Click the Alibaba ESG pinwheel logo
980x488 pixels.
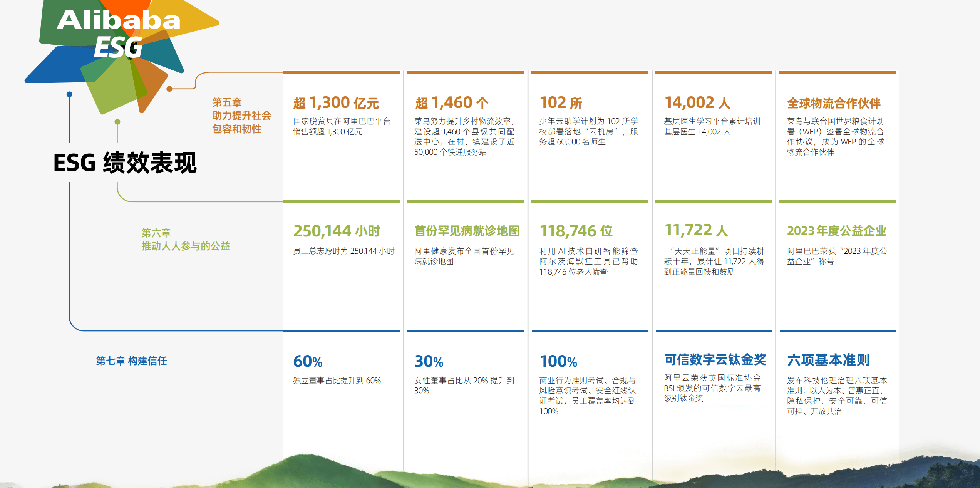tap(122, 57)
